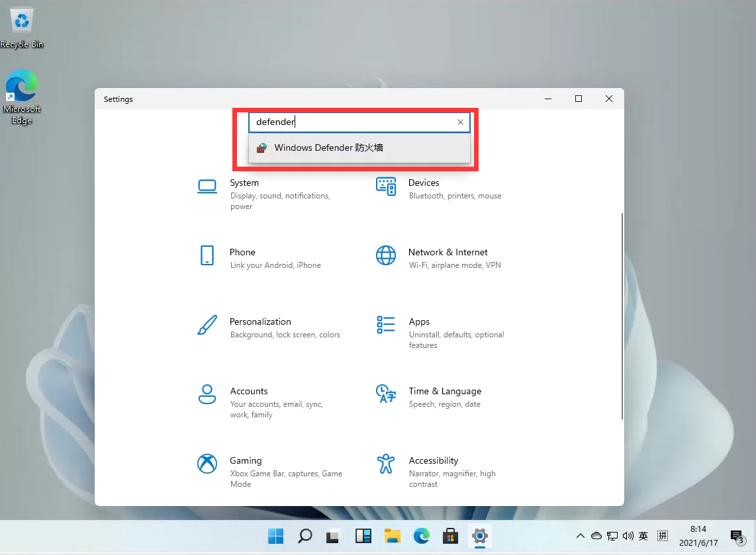Expand hidden system tray icons

coord(580,536)
